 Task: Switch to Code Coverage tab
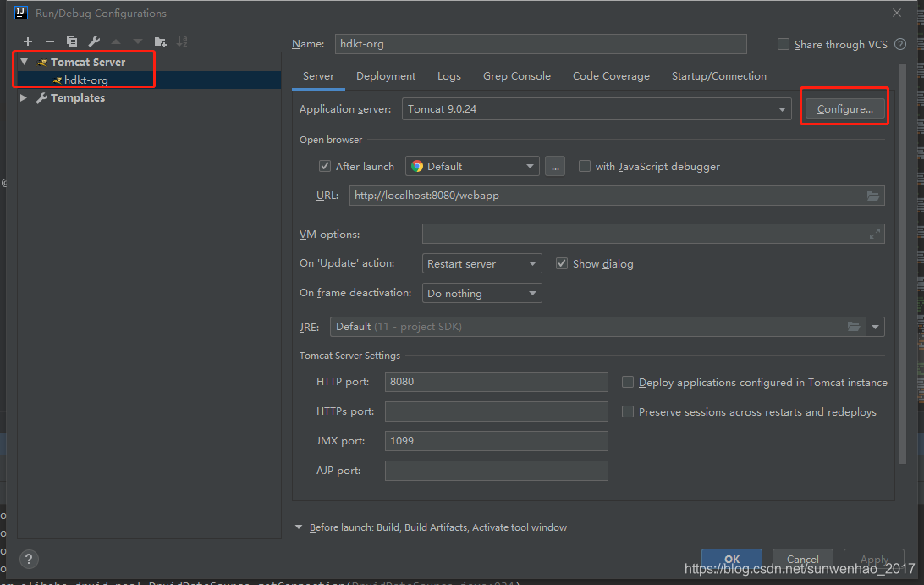(x=611, y=76)
